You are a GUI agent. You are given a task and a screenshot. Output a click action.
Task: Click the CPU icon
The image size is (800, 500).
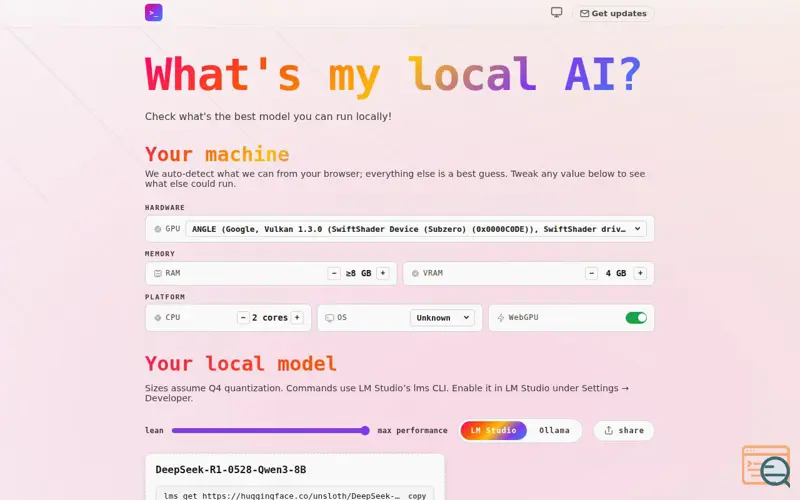pyautogui.click(x=158, y=318)
